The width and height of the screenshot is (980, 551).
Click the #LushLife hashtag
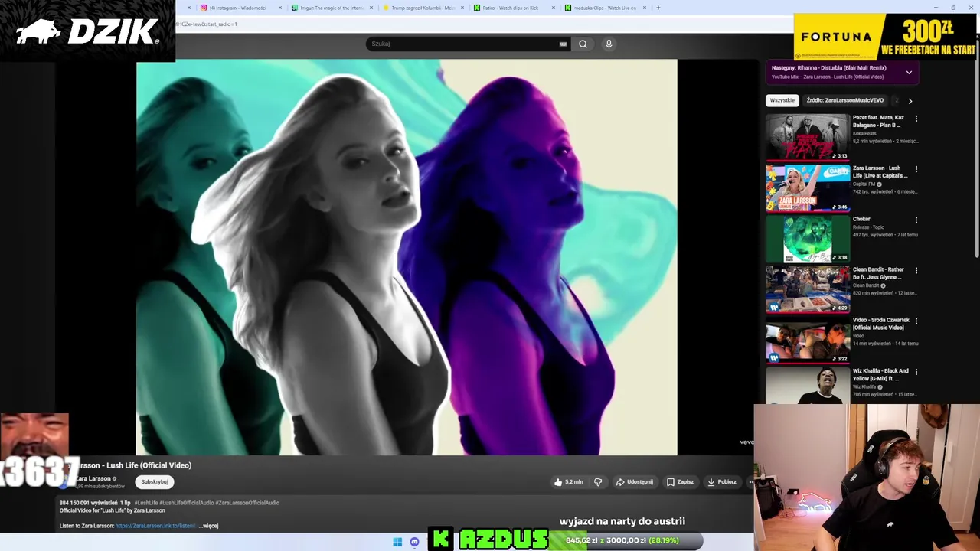pyautogui.click(x=146, y=503)
